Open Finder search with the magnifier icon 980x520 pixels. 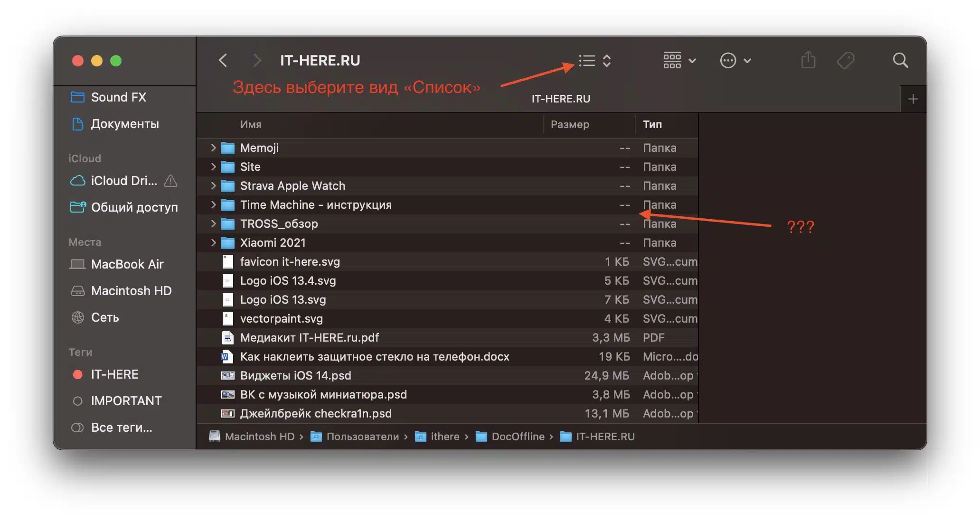click(900, 60)
